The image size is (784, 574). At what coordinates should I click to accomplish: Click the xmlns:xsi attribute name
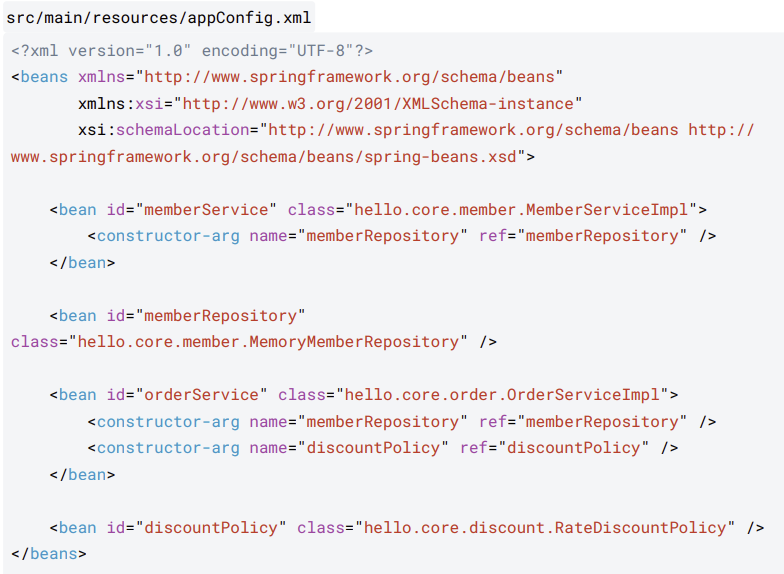pyautogui.click(x=120, y=104)
